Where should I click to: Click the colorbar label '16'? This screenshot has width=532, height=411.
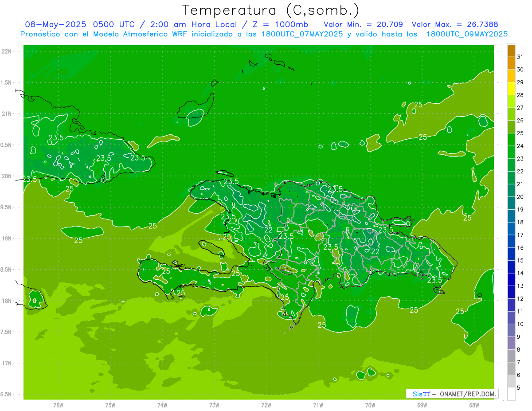click(520, 248)
